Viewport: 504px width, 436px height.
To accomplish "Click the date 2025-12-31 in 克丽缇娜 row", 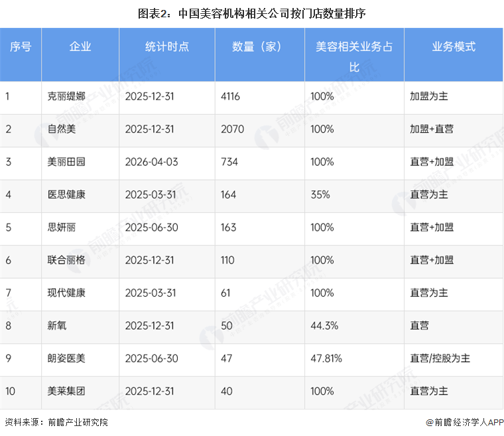I will 149,96.
